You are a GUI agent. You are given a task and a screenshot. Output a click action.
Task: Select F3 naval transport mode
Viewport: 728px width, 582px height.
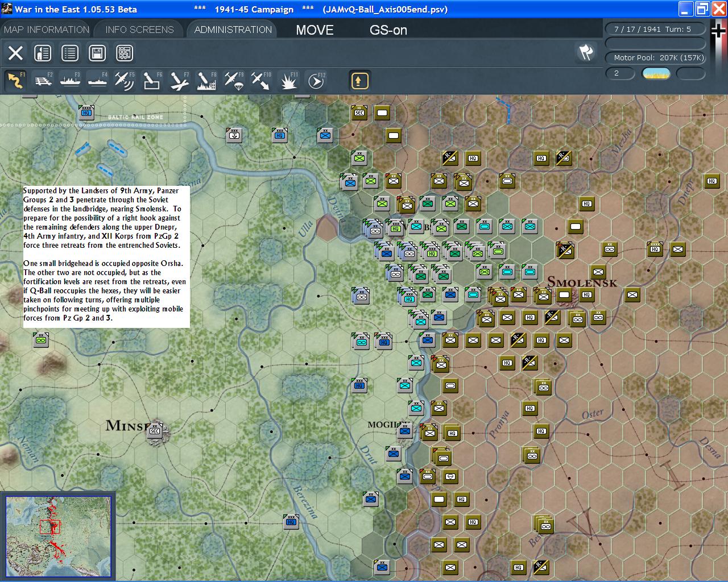70,81
